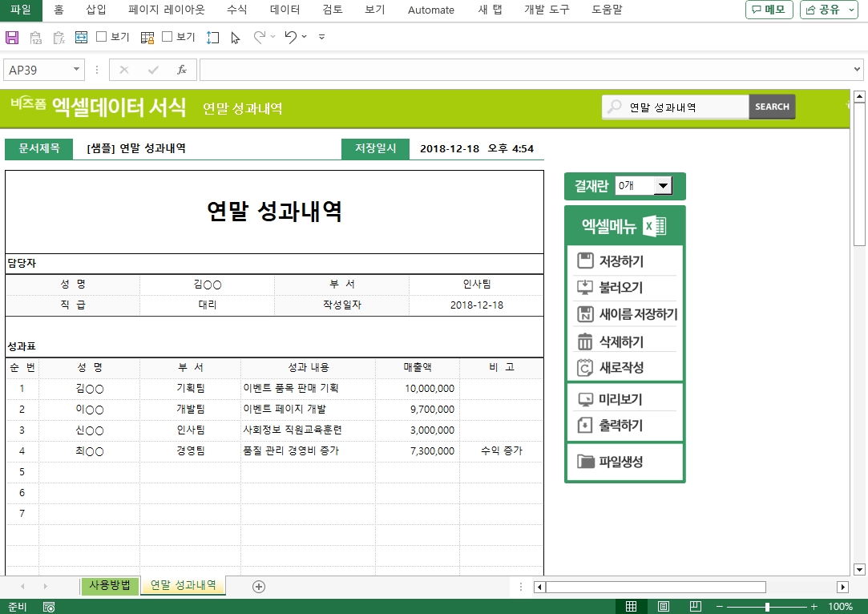Tick the 보기 checkbox left of the table-lock icon
The width and height of the screenshot is (868, 614).
coord(102,37)
